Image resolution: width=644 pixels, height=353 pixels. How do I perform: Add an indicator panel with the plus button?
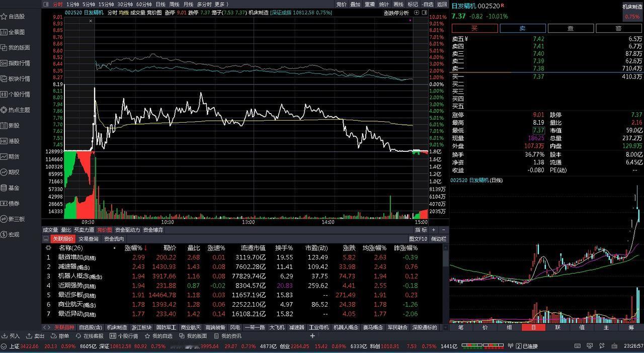tap(434, 230)
